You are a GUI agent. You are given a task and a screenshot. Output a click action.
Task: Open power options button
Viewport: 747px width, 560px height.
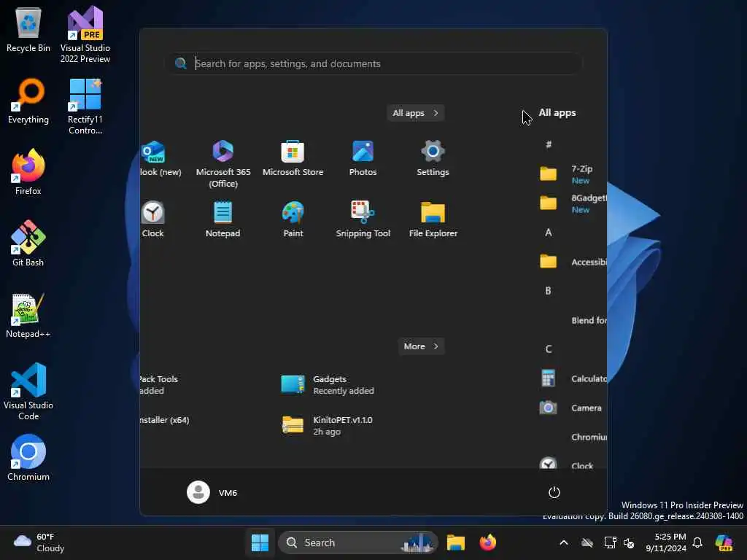(554, 492)
